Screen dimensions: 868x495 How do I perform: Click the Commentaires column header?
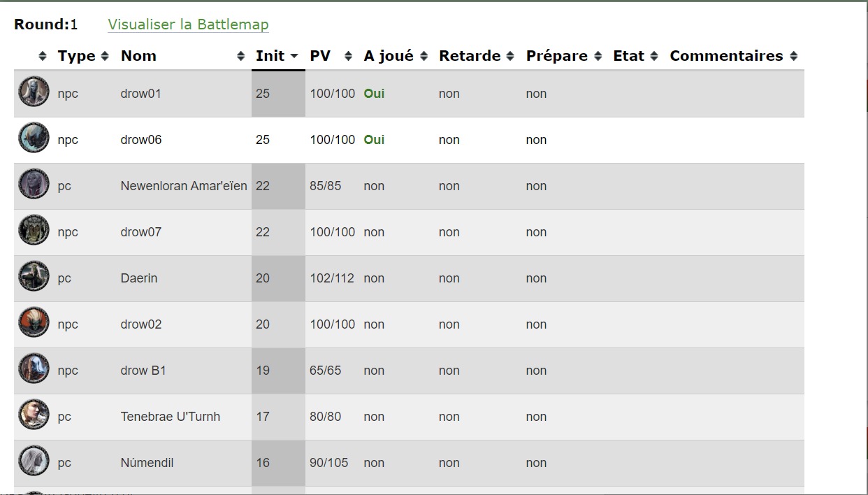pos(726,56)
